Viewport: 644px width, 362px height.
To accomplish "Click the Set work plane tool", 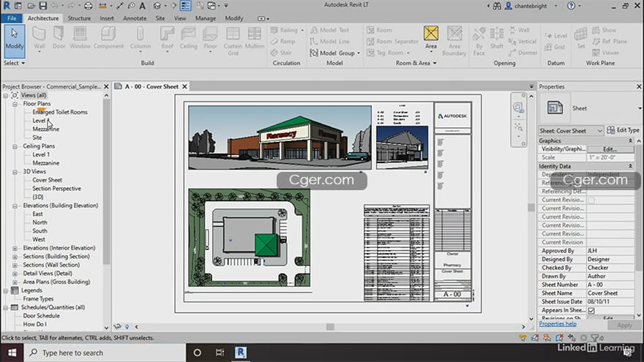I will 581,39.
